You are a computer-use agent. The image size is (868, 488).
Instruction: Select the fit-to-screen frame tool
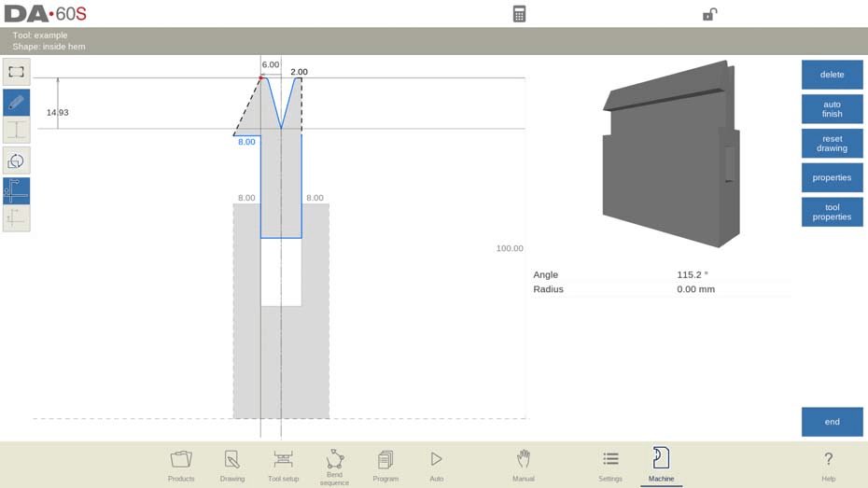coord(17,72)
